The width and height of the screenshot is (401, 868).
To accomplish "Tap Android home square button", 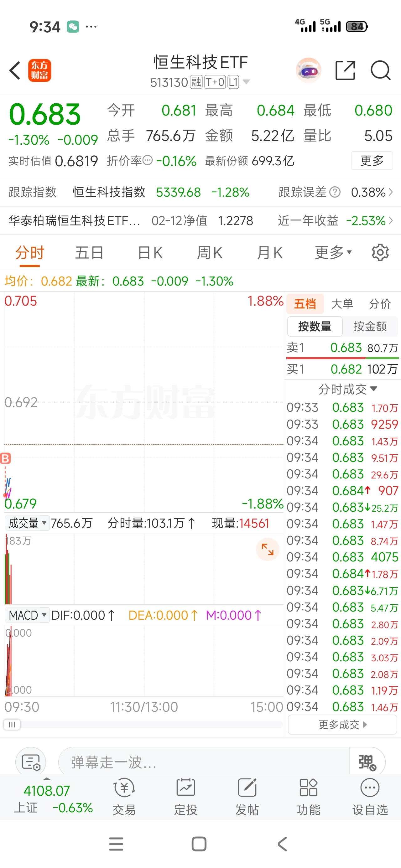I will [199, 844].
